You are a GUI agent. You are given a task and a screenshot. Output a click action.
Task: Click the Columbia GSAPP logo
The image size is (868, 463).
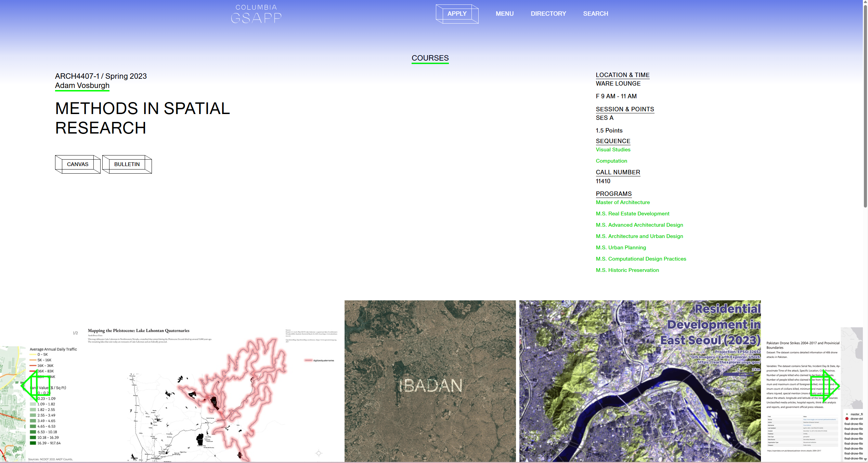pyautogui.click(x=256, y=14)
